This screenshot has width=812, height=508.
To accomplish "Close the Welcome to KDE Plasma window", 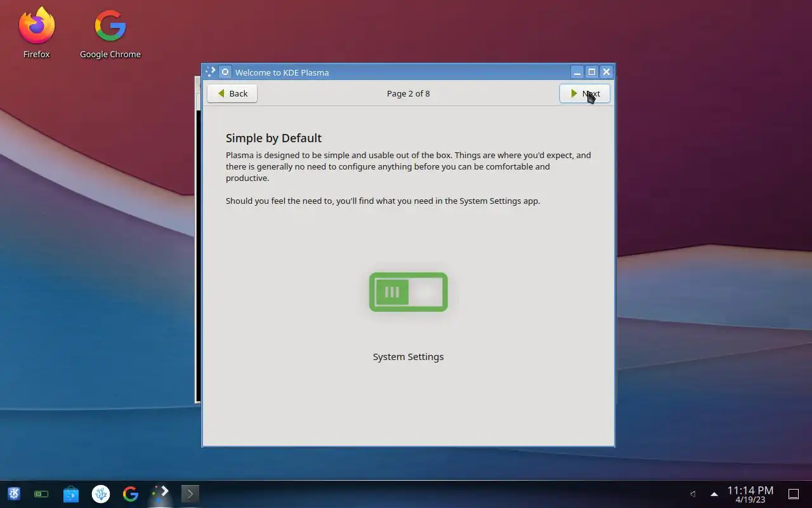I will (606, 72).
